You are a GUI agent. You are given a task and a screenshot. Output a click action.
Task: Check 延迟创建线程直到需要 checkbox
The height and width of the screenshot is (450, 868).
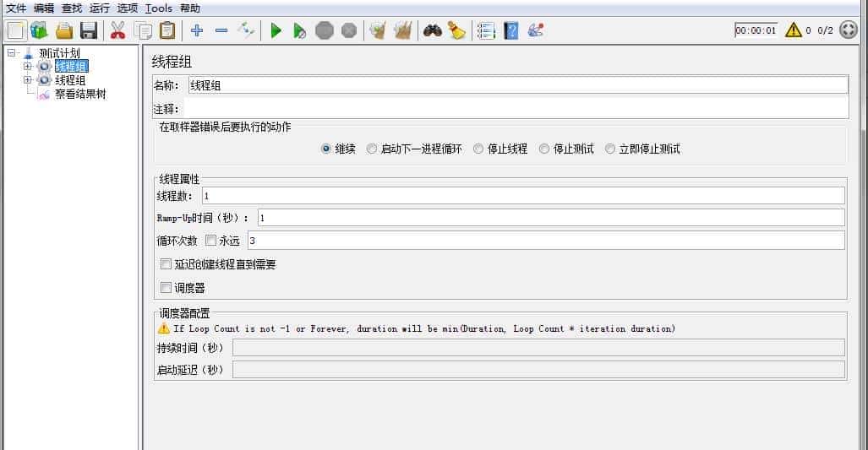click(166, 264)
